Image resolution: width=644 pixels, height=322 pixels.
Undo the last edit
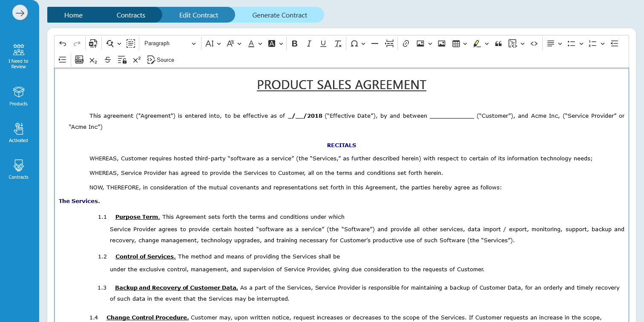(63, 44)
